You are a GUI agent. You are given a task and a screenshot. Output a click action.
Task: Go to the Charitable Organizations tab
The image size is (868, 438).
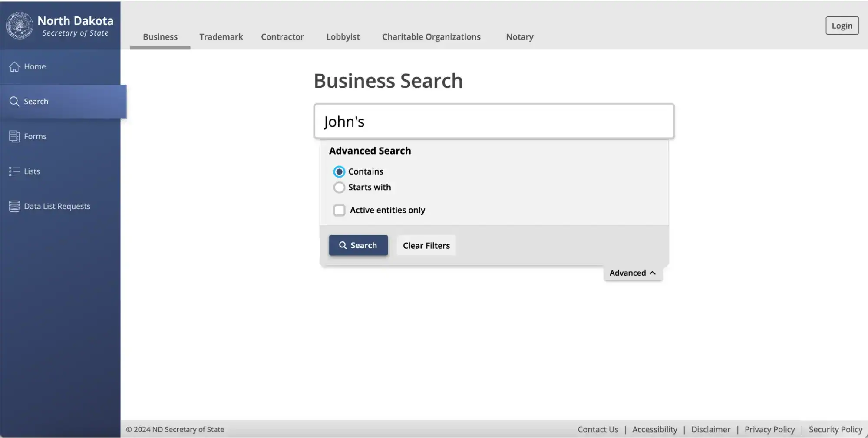pyautogui.click(x=431, y=37)
